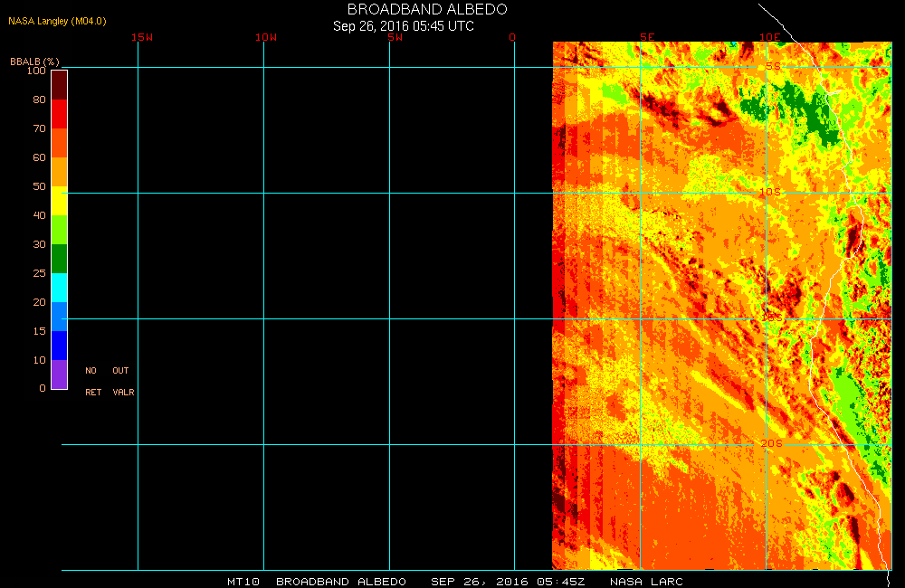Click the Sep 26, 2016 05:45 UTC timestamp

point(404,26)
